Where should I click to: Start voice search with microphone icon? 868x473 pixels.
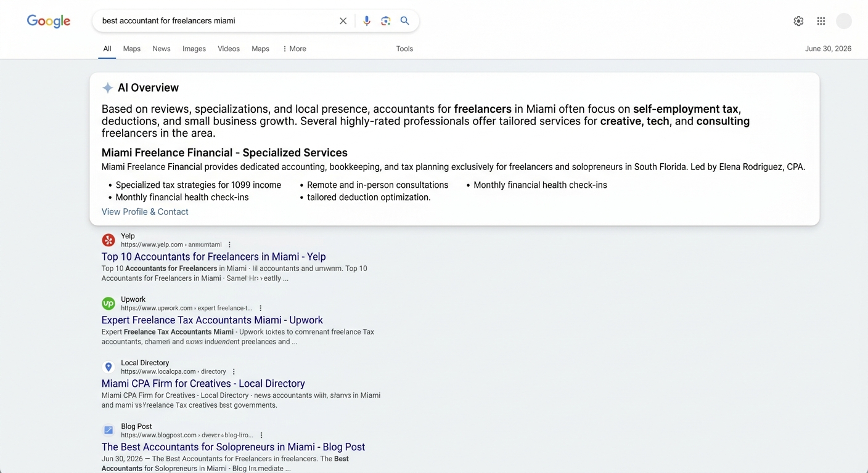coord(367,21)
